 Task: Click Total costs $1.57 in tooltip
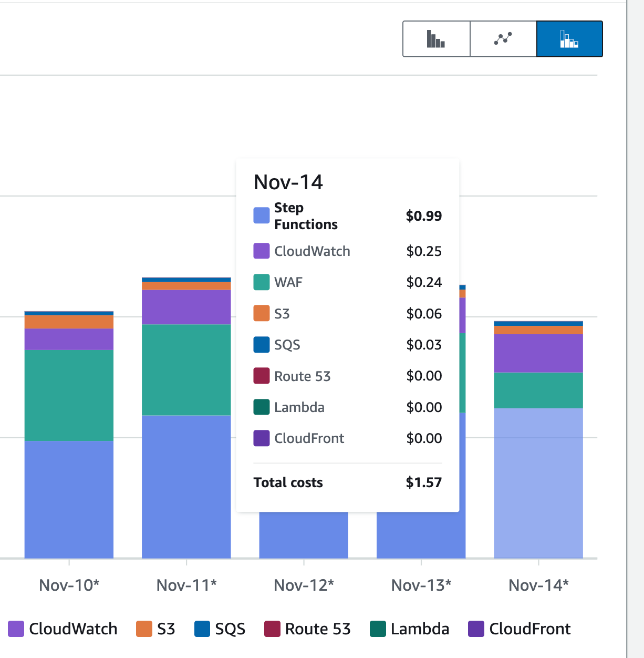(x=348, y=482)
